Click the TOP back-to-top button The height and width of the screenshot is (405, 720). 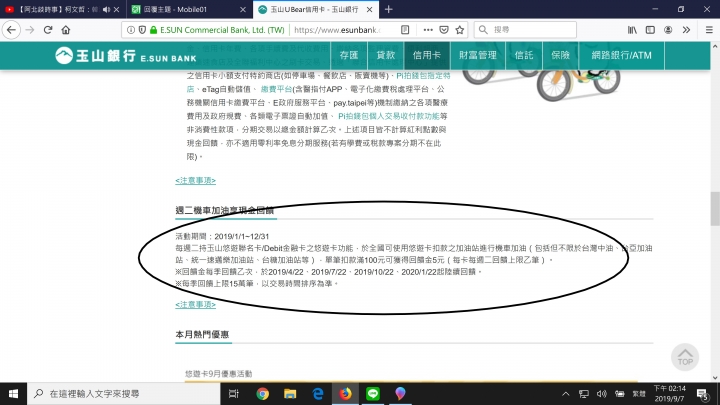685,357
